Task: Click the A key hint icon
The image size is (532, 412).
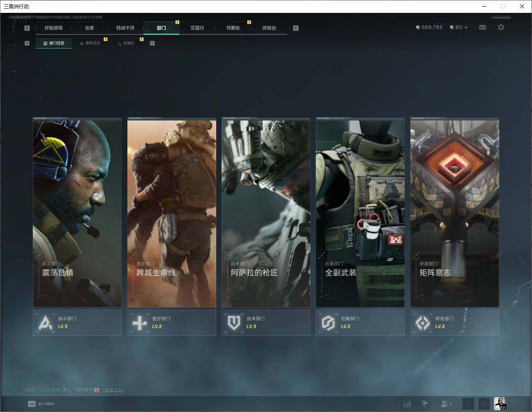Action: point(27,43)
